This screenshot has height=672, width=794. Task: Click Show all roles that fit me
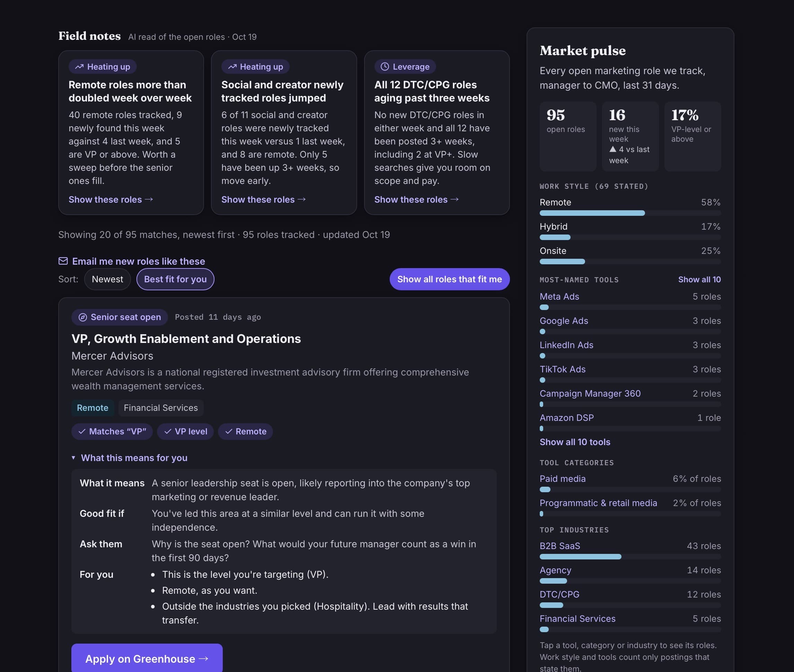450,279
